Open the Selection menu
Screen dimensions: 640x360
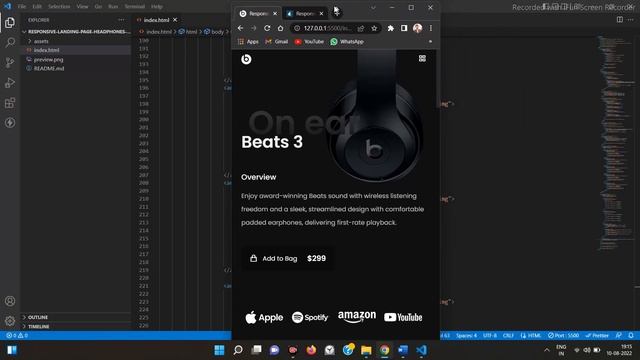59,7
